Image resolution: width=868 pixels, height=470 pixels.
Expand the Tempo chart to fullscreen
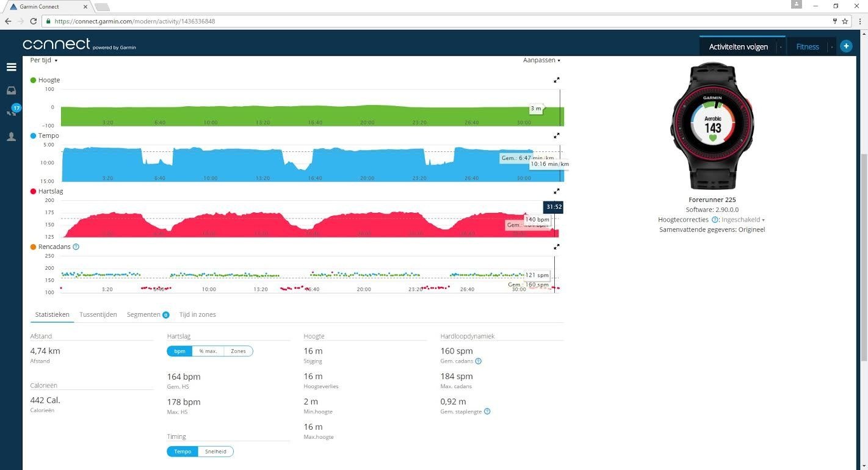[x=557, y=136]
